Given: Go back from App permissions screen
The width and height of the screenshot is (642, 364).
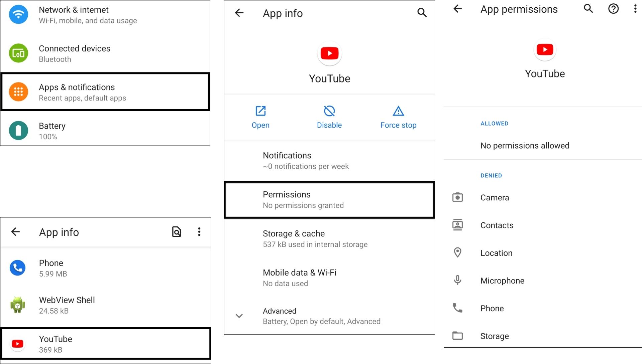Looking at the screenshot, I should pos(457,9).
